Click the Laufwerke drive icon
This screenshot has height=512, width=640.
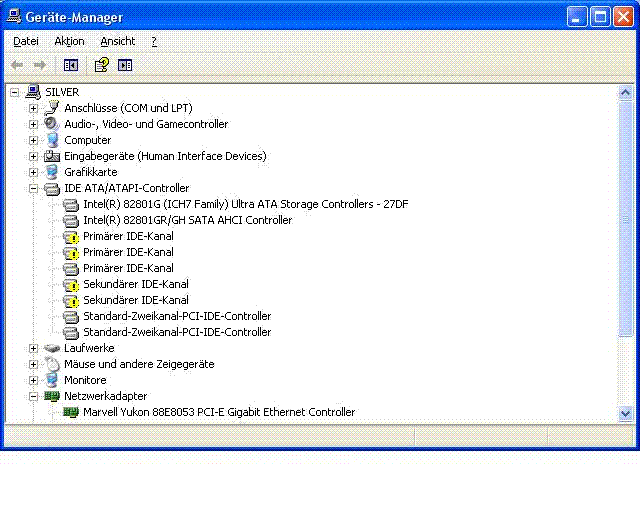[x=52, y=348]
